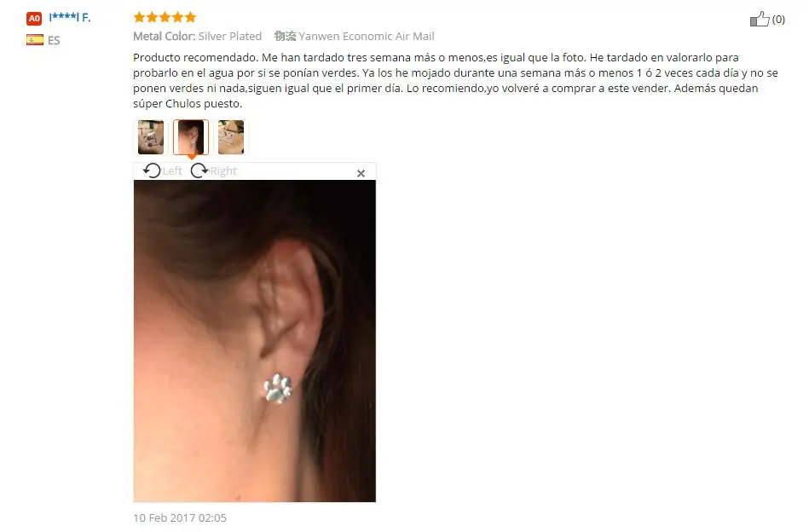The height and width of the screenshot is (532, 809).
Task: Select the second ear photo thumbnail
Action: point(191,137)
